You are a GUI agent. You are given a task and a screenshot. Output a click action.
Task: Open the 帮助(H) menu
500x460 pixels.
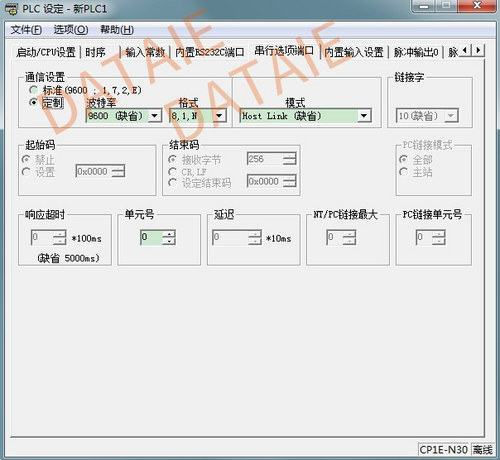[x=117, y=30]
